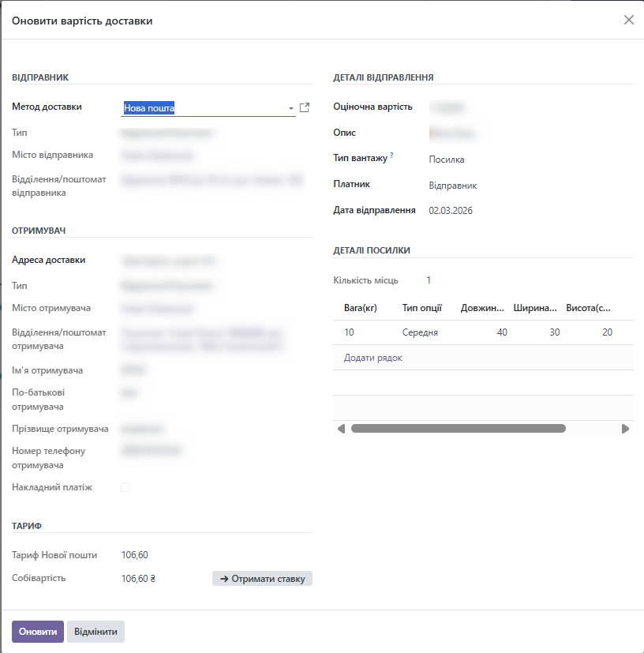This screenshot has height=653, width=644.
Task: Click the Тип опції column header
Action: [x=422, y=308]
